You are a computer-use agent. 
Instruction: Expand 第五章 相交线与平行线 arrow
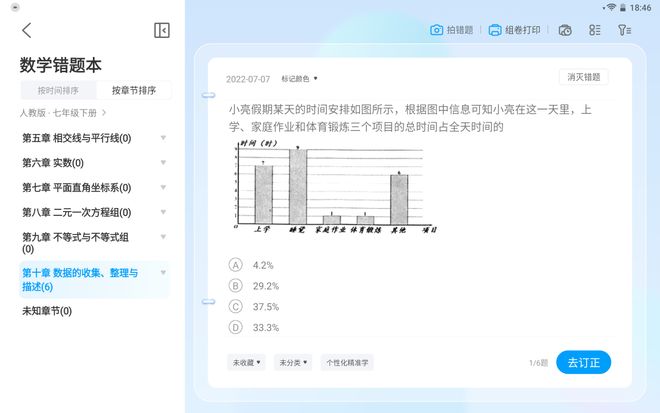coord(163,138)
